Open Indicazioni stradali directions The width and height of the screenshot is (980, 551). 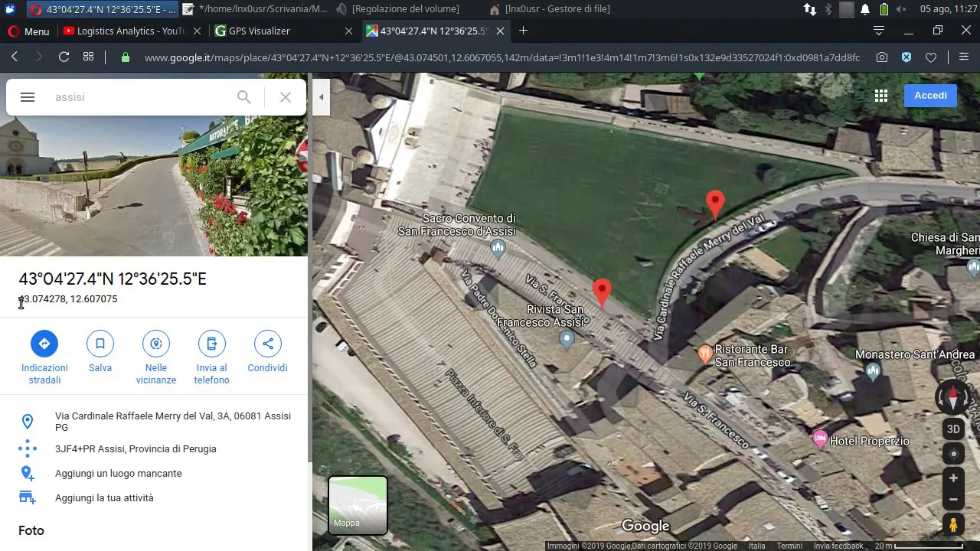coord(44,357)
